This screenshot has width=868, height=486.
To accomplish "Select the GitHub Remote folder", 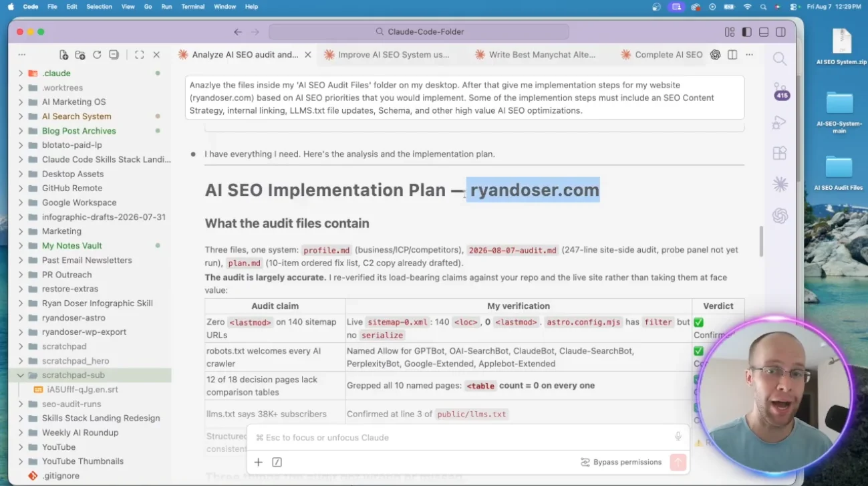I will pos(72,189).
